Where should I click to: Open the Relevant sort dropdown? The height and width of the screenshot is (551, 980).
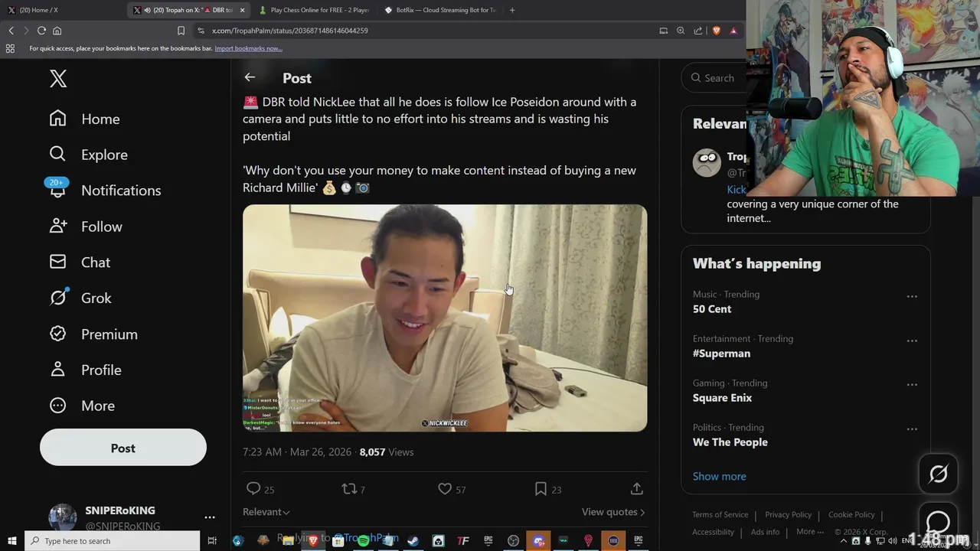[266, 512]
